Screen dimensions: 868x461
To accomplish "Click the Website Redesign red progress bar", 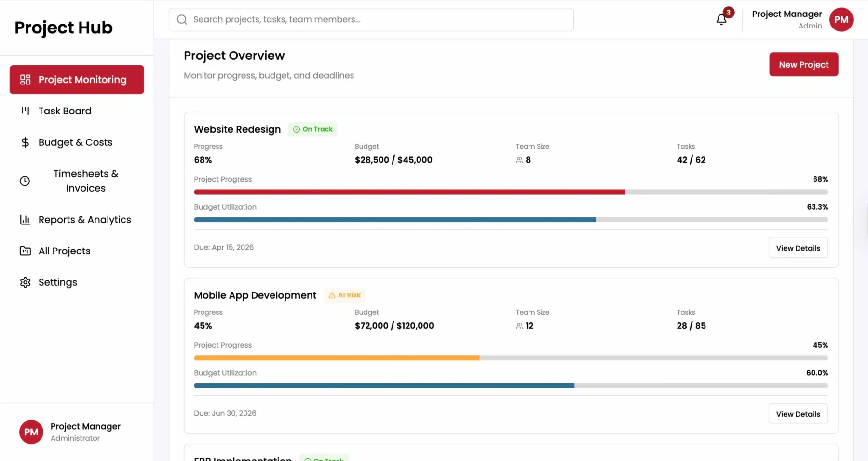I will point(409,192).
